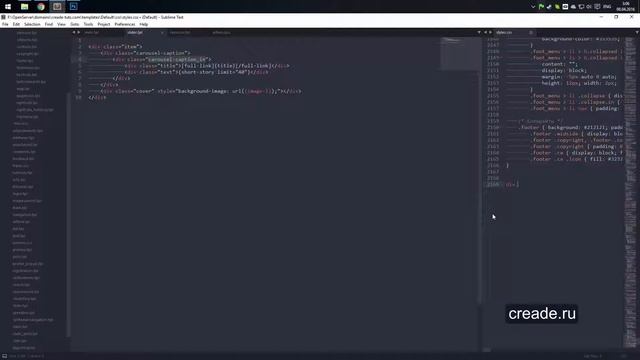Open the Edit menu
Image resolution: width=640 pixels, height=360 pixels.
[x=16, y=24]
